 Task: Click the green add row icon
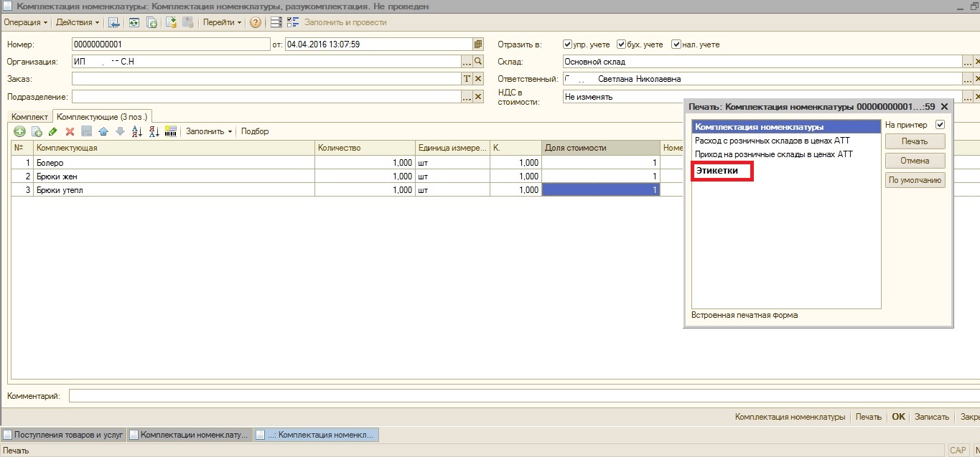tap(19, 131)
